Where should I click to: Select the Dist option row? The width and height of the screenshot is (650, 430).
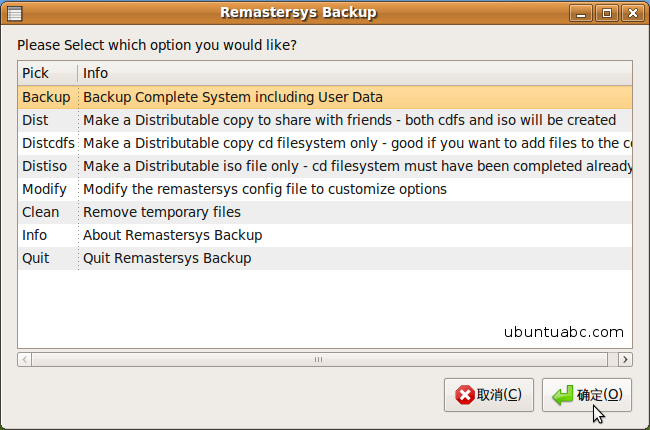click(x=325, y=120)
